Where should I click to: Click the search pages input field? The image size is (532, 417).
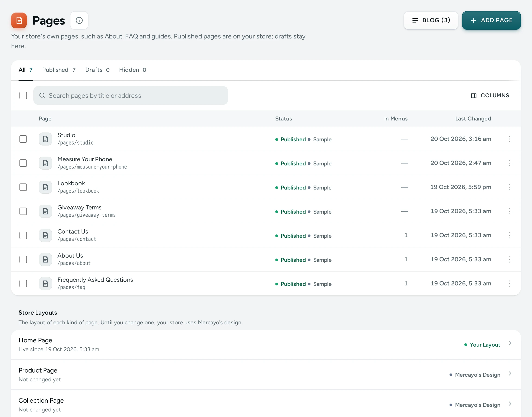pyautogui.click(x=131, y=95)
